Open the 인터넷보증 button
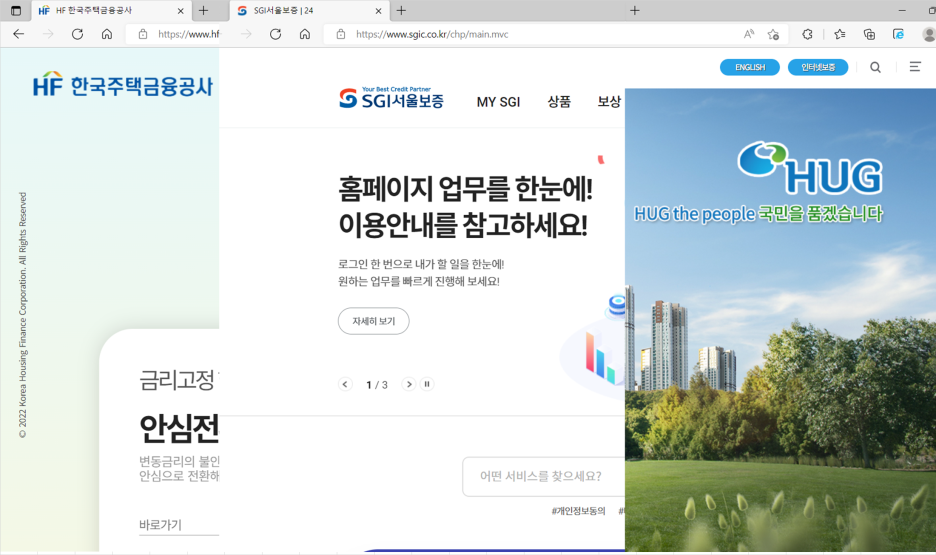 pos(818,67)
